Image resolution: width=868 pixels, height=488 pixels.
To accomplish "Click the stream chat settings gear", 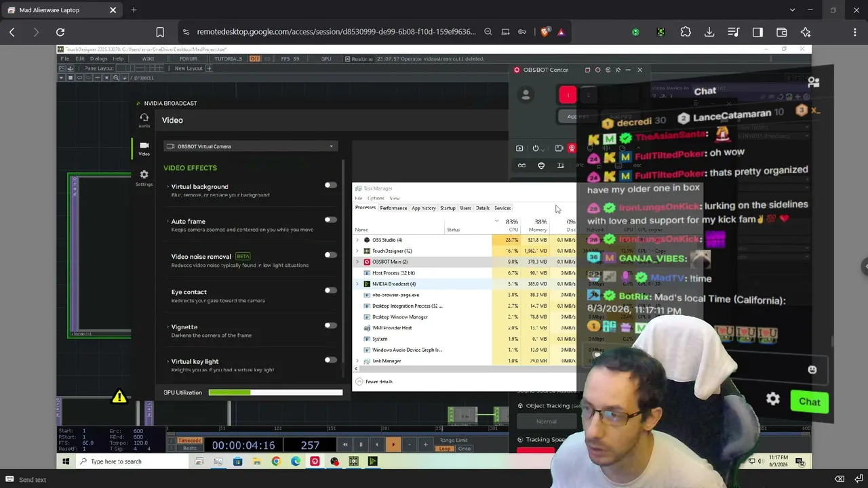I will 773,399.
